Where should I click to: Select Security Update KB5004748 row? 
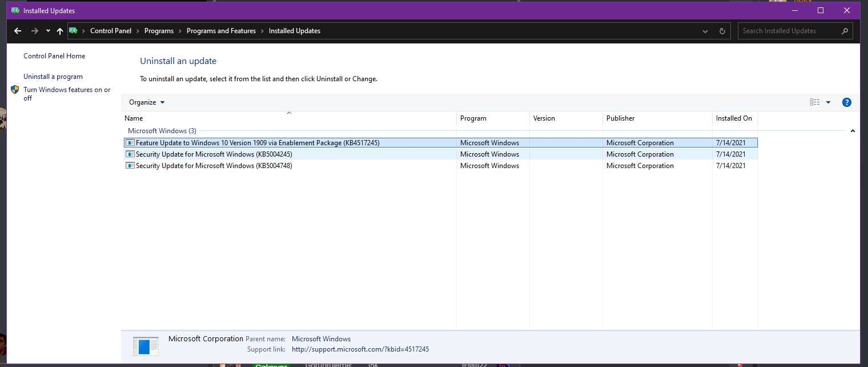tap(440, 166)
